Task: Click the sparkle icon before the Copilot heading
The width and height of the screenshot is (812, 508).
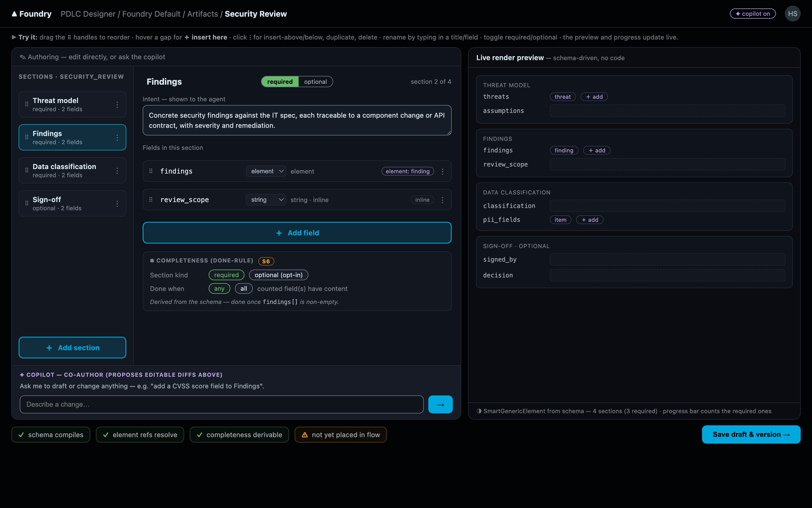Action: tap(22, 375)
